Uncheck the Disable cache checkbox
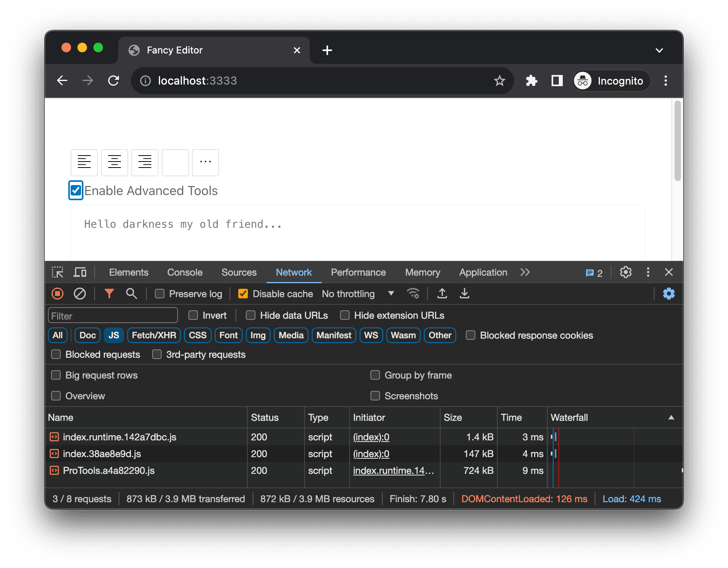 point(243,294)
